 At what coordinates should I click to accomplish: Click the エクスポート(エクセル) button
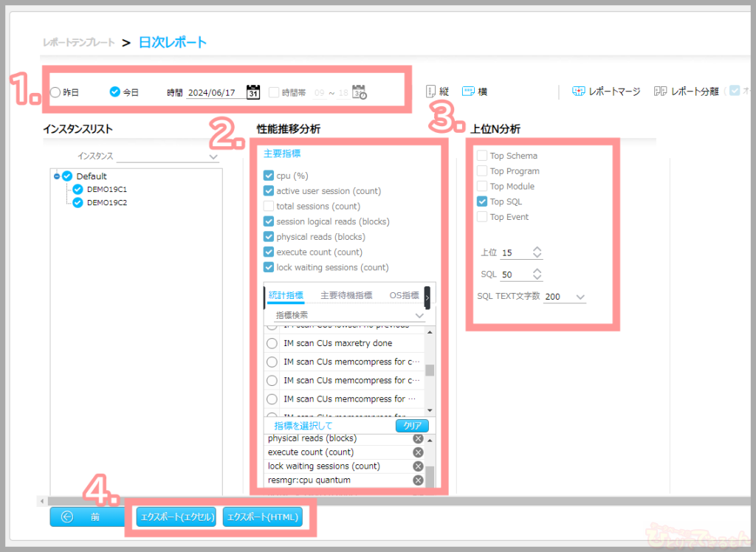pos(176,517)
